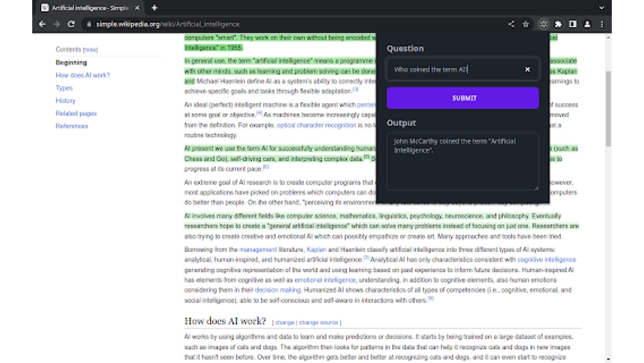Viewport: 644px width, 363px height.
Task: Go back using the browser back arrow
Action: click(42, 25)
